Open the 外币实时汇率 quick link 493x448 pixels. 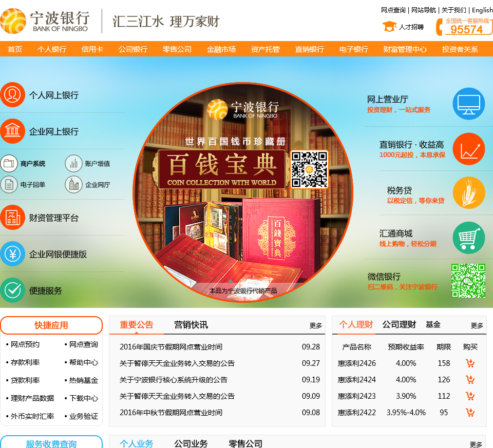32,416
